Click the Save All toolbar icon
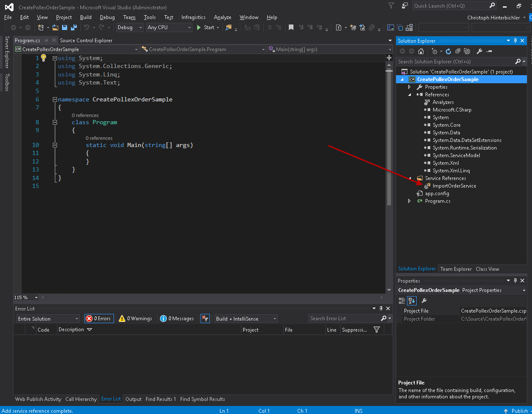 [x=73, y=27]
